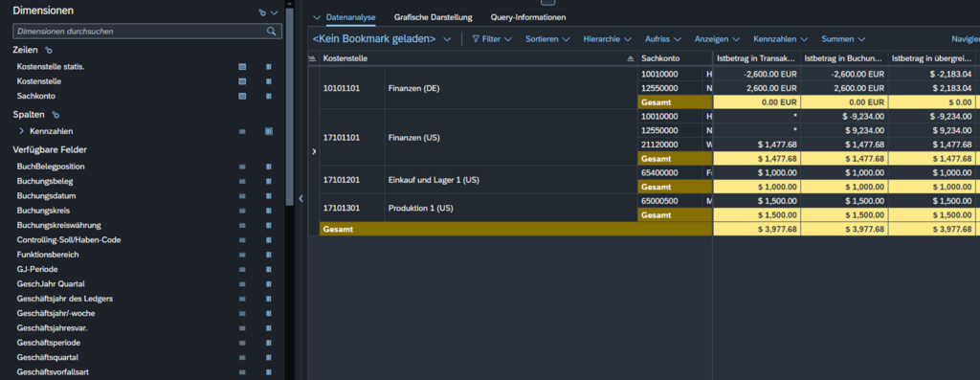Click the Finanzen (US) cell
The image size is (980, 380).
pos(511,138)
